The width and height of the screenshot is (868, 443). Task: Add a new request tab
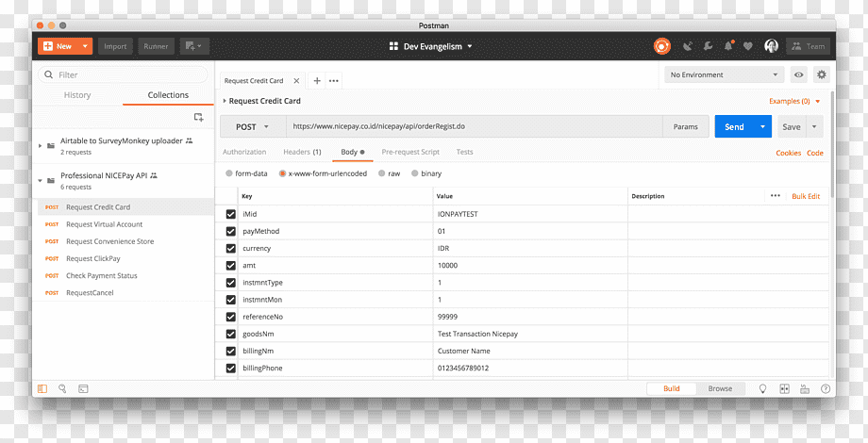pos(317,81)
